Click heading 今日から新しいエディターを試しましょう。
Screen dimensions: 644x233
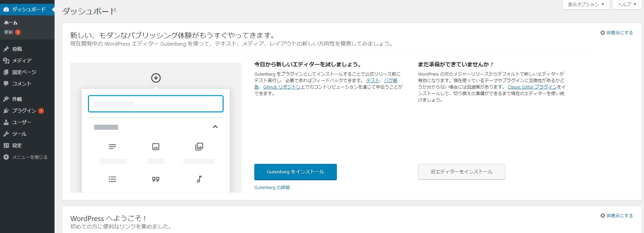click(x=308, y=64)
